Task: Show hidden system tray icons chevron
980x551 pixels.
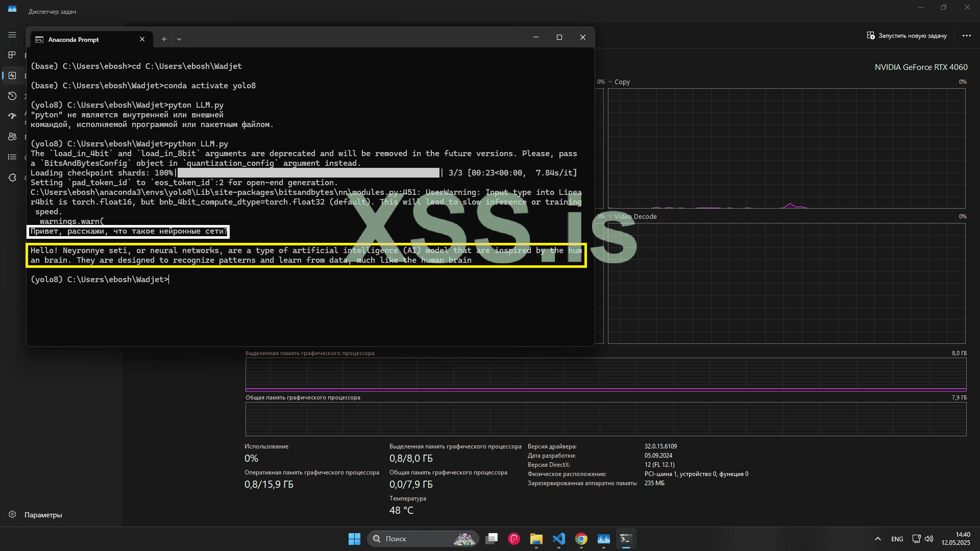Action: point(877,539)
